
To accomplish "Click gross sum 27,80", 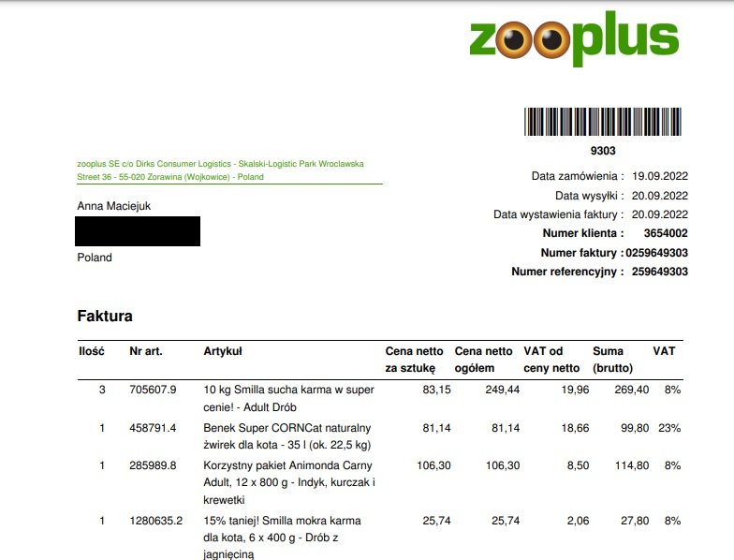I will pyautogui.click(x=635, y=521).
